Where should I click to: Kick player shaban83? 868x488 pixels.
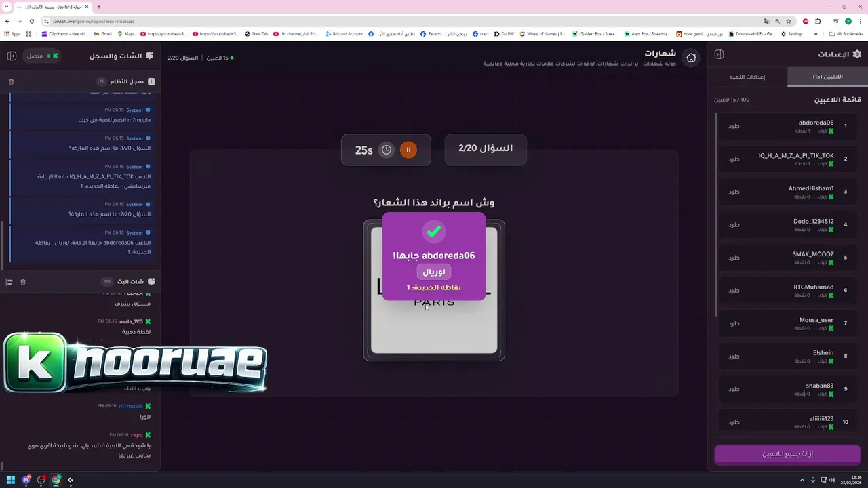pos(734,389)
